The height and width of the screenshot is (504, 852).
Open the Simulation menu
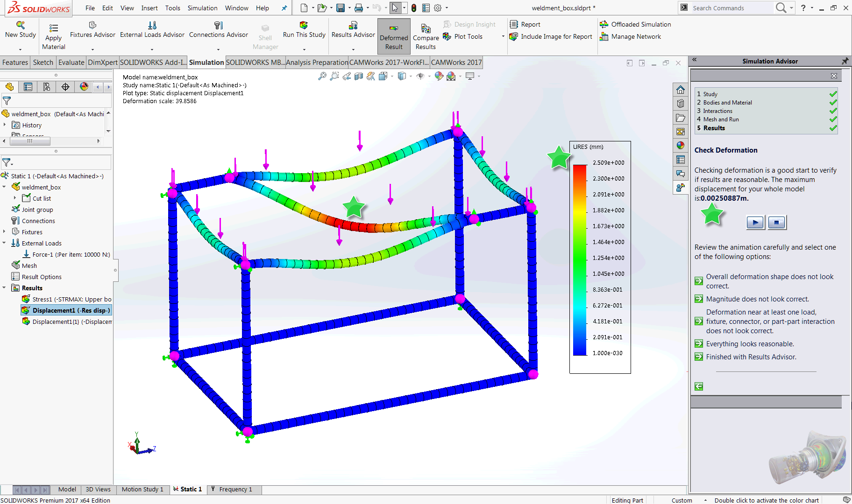click(x=202, y=8)
